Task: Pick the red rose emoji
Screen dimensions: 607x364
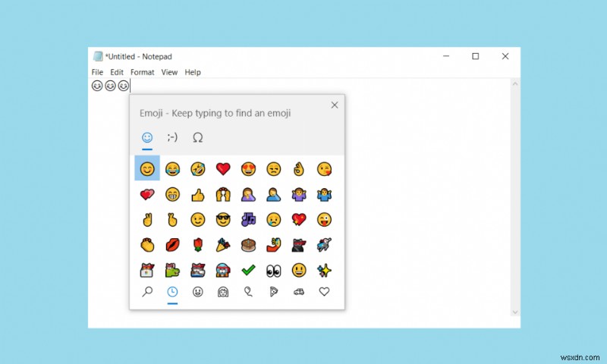Action: (198, 245)
